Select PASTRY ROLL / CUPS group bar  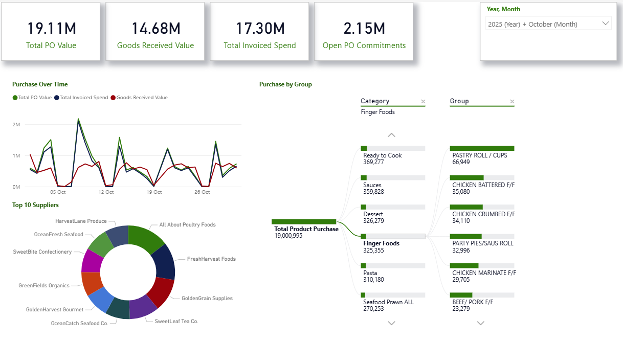click(x=482, y=149)
